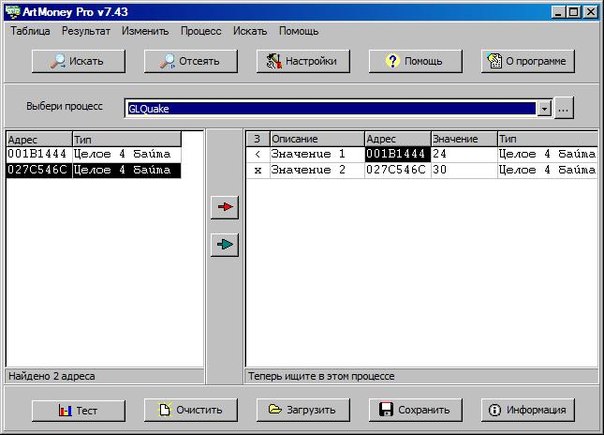Click the Описание column header
The height and width of the screenshot is (435, 604).
point(317,139)
